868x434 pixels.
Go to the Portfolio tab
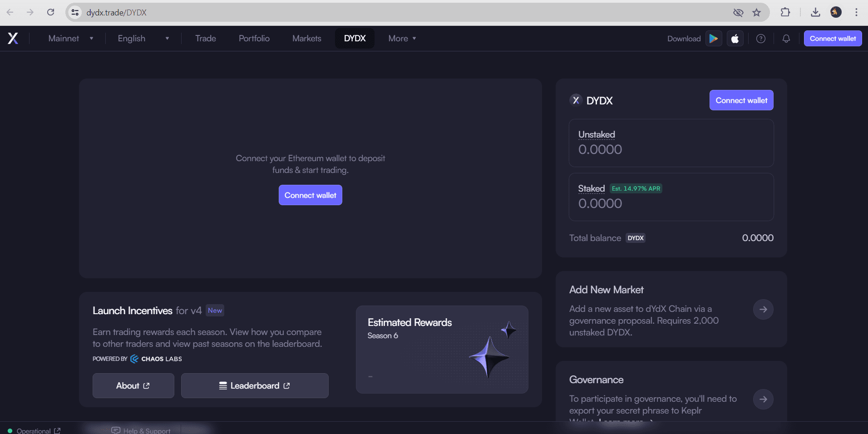(254, 39)
